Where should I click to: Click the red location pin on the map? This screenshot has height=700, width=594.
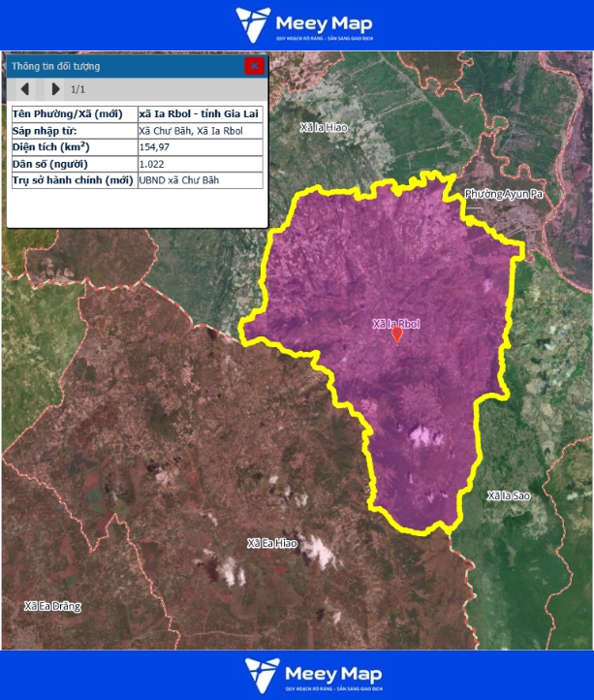point(396,334)
